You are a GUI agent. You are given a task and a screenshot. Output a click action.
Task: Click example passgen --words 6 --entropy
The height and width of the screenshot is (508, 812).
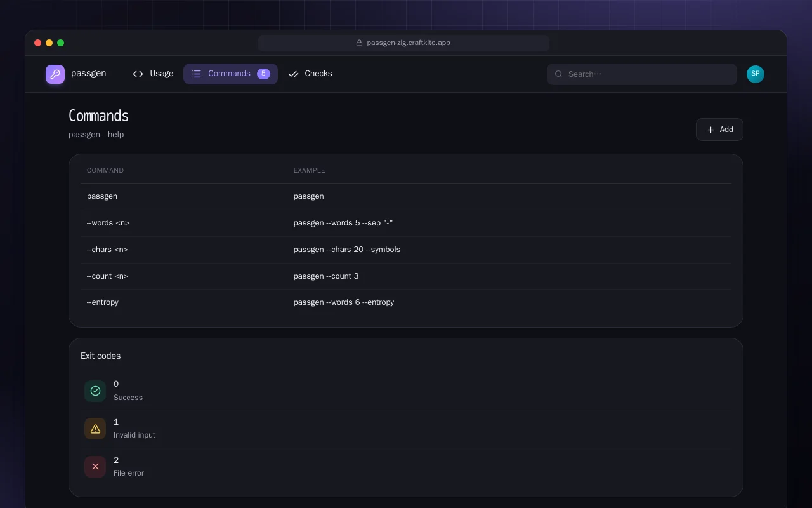[344, 302]
